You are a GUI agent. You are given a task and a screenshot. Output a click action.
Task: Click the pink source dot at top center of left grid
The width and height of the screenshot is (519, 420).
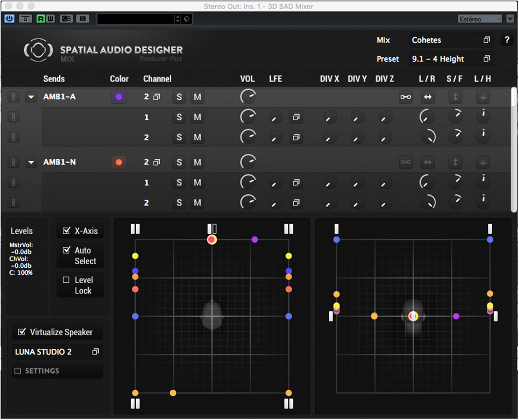coord(212,240)
